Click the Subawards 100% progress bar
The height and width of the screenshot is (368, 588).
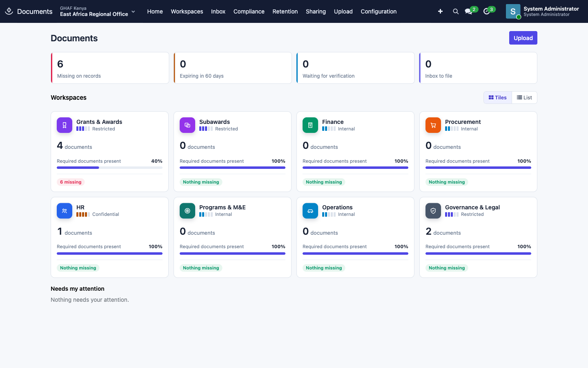(232, 168)
